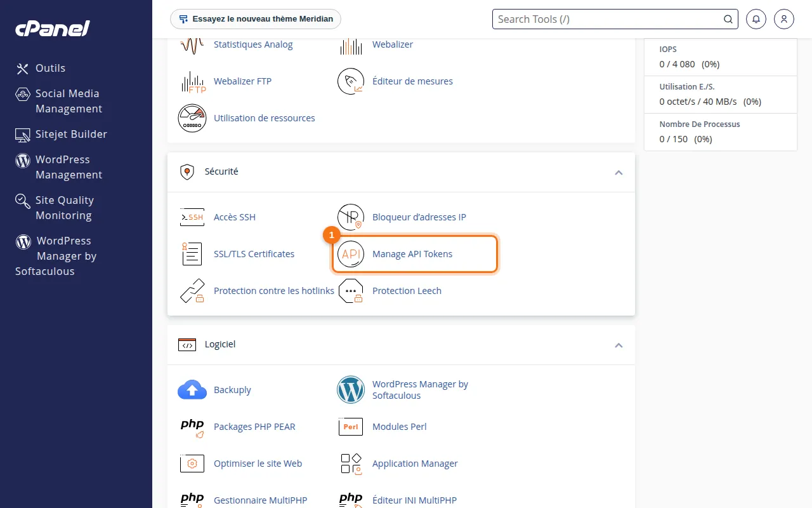Image resolution: width=812 pixels, height=508 pixels.
Task: Open the Backuply cloud icon
Action: click(x=192, y=390)
